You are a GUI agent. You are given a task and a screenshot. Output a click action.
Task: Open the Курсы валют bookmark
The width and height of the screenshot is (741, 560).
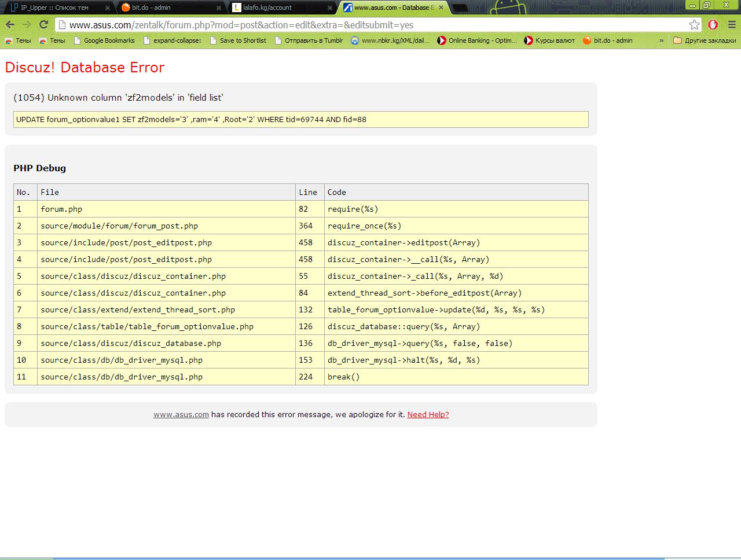[x=549, y=40]
